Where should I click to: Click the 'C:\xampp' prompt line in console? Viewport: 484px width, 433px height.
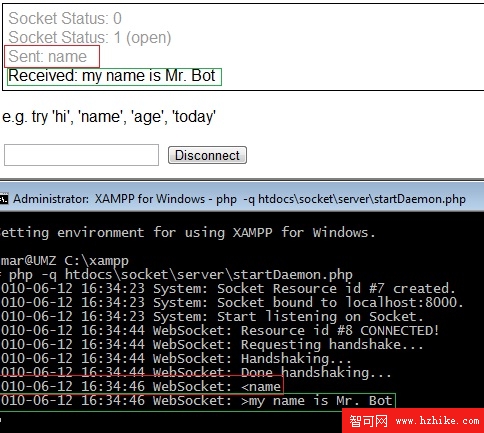click(64, 261)
